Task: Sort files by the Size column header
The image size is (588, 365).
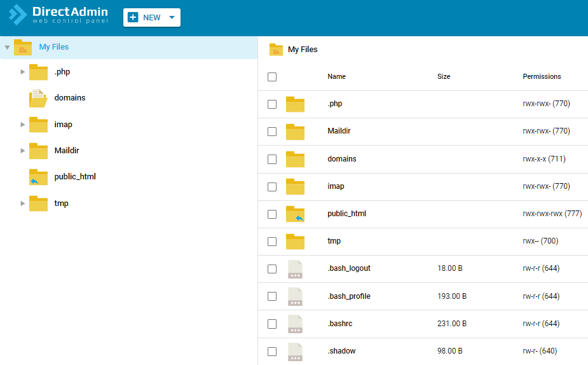Action: (x=444, y=76)
